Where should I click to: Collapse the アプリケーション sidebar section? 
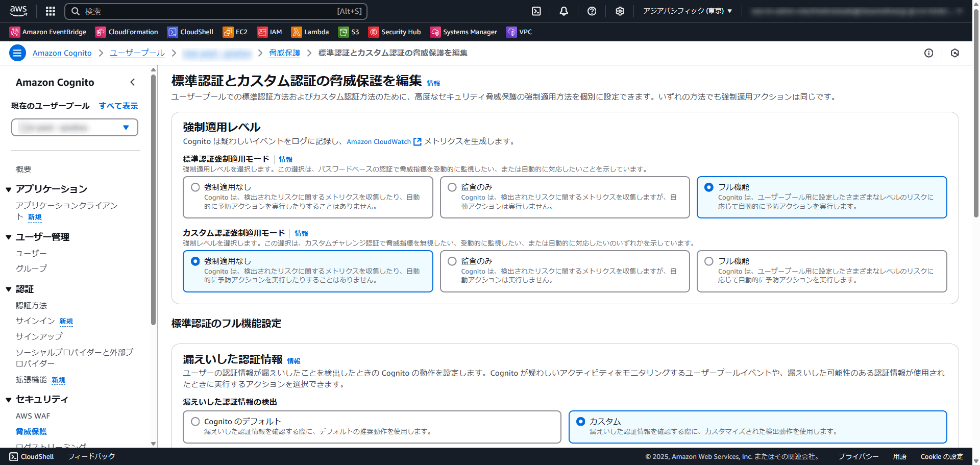coord(9,189)
